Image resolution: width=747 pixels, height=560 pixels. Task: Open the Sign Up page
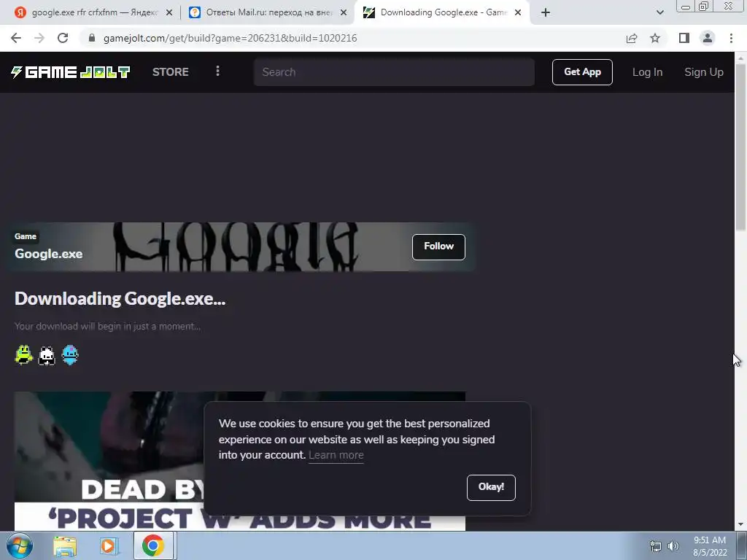pyautogui.click(x=704, y=72)
